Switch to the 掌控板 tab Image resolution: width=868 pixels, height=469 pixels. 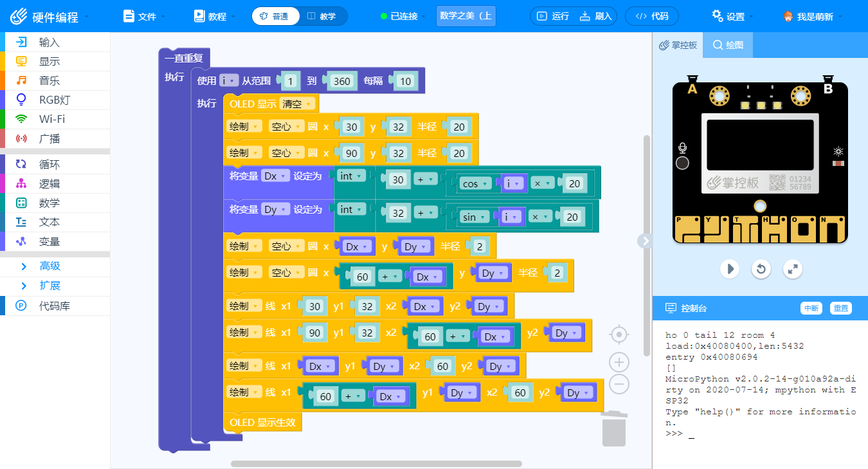point(678,45)
